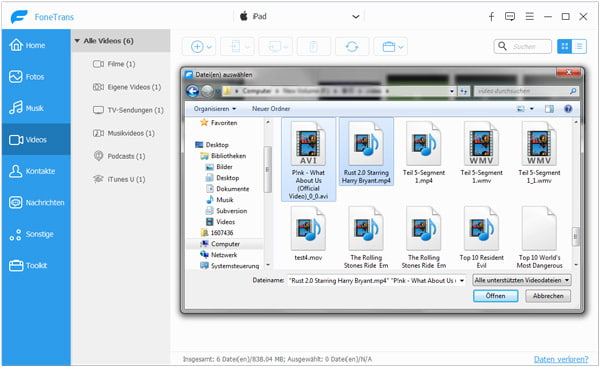Toggle the preview pane icon
This screenshot has height=367, width=600.
point(549,109)
